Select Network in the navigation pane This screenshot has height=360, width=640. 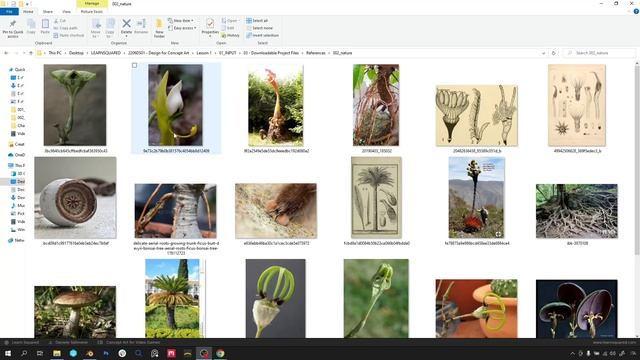tap(16, 240)
